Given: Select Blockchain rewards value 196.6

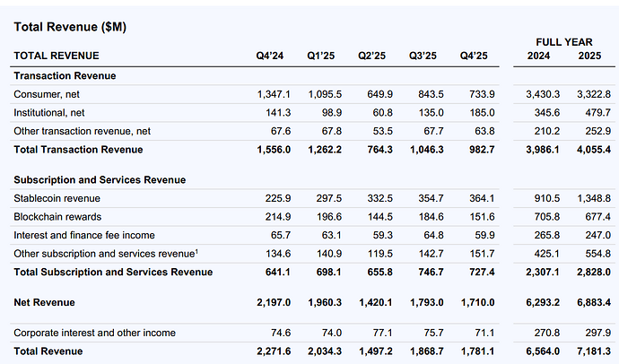Looking at the screenshot, I should (x=329, y=217).
